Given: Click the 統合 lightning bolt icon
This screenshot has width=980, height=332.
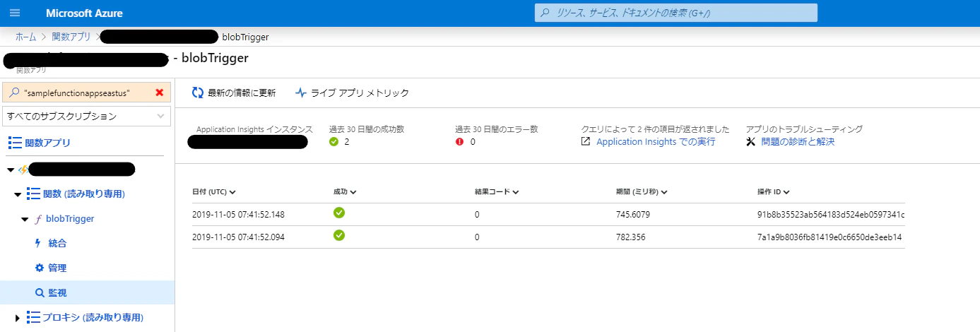Looking at the screenshot, I should coord(39,243).
